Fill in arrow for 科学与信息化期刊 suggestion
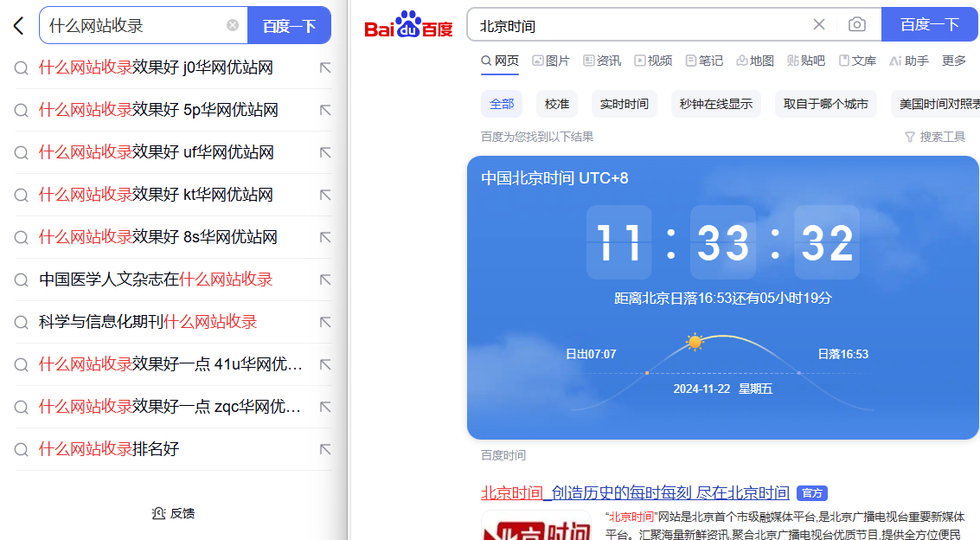980x540 pixels. coord(325,322)
